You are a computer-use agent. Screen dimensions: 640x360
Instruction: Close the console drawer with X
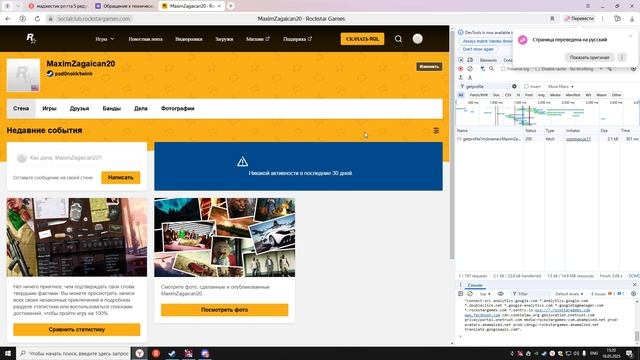point(635,285)
